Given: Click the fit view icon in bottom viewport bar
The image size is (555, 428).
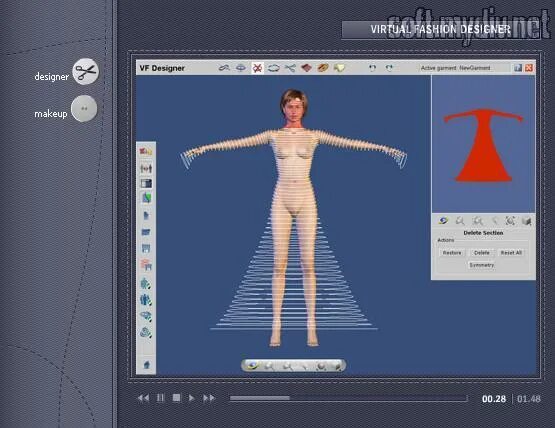Looking at the screenshot, I should [321, 366].
